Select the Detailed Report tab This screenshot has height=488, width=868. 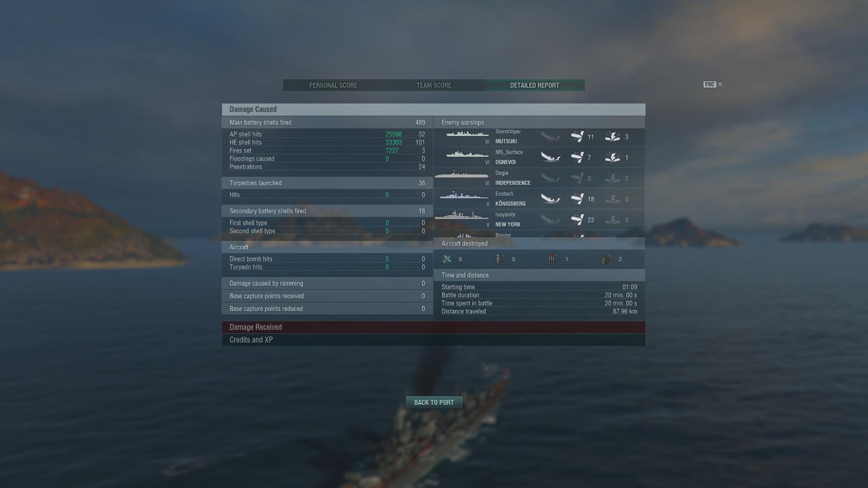click(x=535, y=85)
